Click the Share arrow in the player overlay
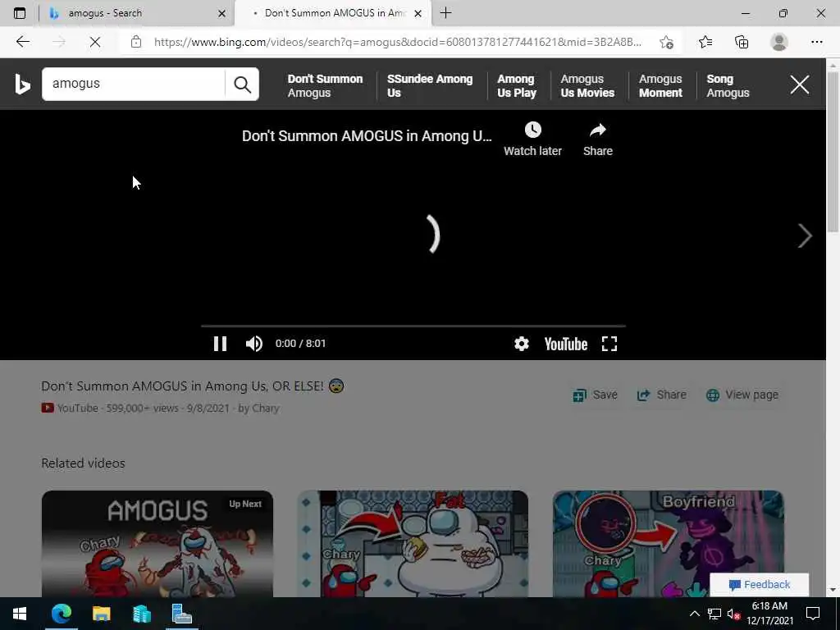 tap(598, 139)
